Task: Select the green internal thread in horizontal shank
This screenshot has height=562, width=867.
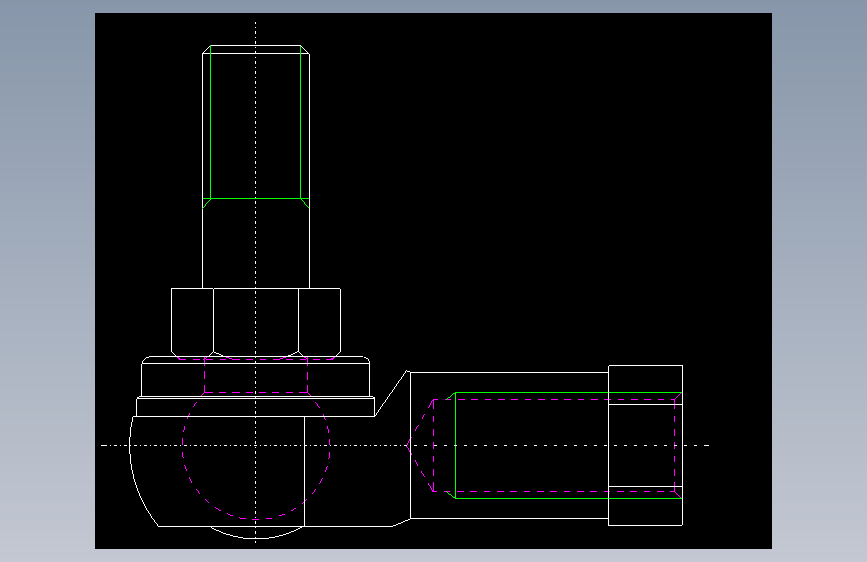Action: [x=564, y=445]
